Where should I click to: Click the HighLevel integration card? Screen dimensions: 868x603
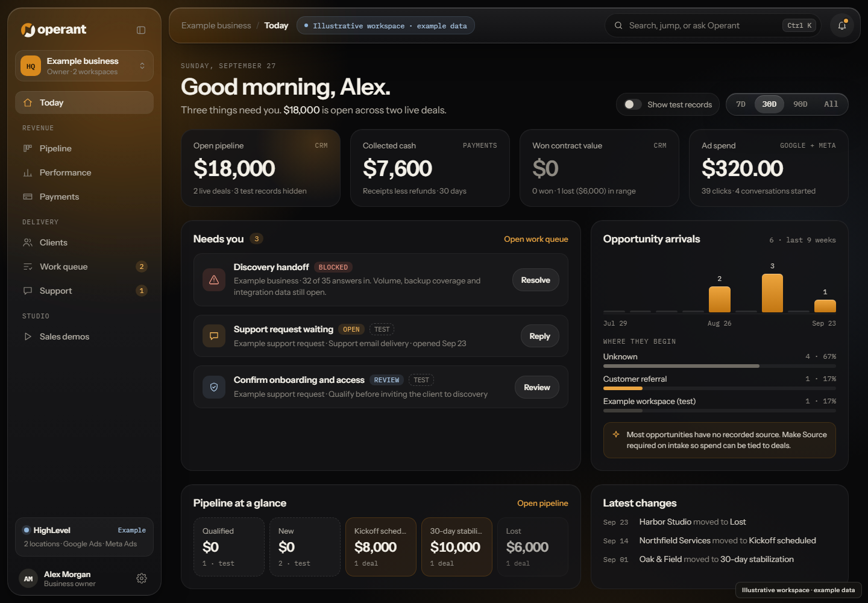click(84, 537)
